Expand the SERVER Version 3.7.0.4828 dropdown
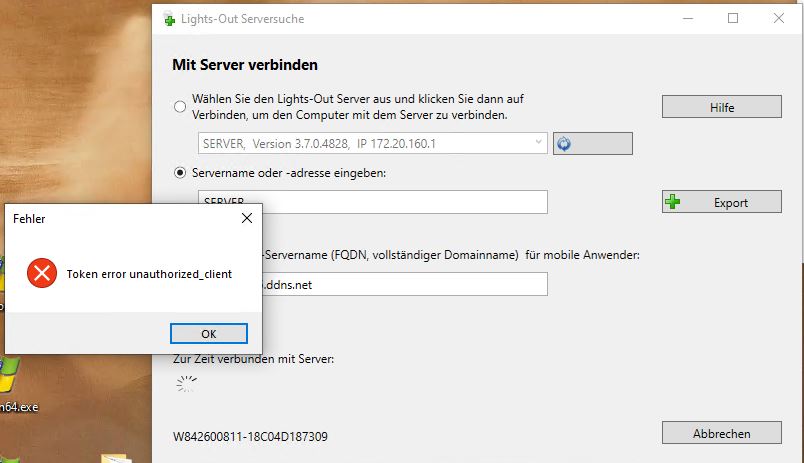 coord(373,144)
